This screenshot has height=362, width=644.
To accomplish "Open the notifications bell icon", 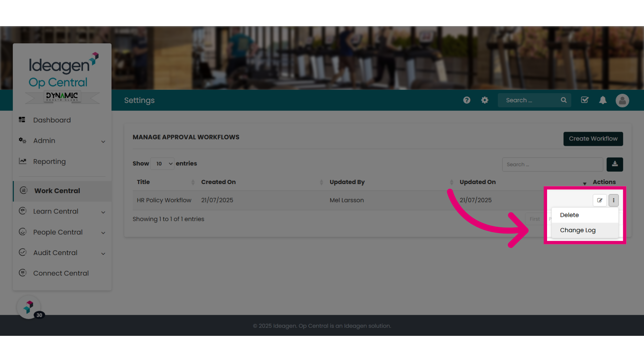I will pyautogui.click(x=603, y=100).
